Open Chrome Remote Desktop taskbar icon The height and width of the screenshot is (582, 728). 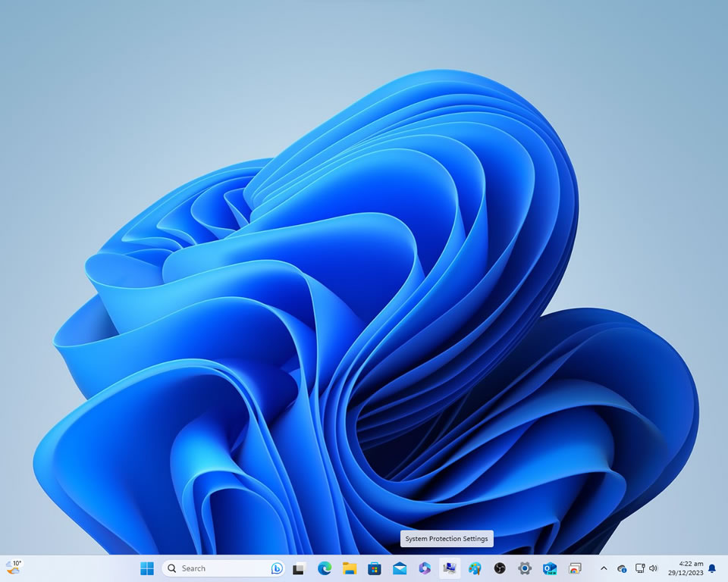(x=575, y=568)
